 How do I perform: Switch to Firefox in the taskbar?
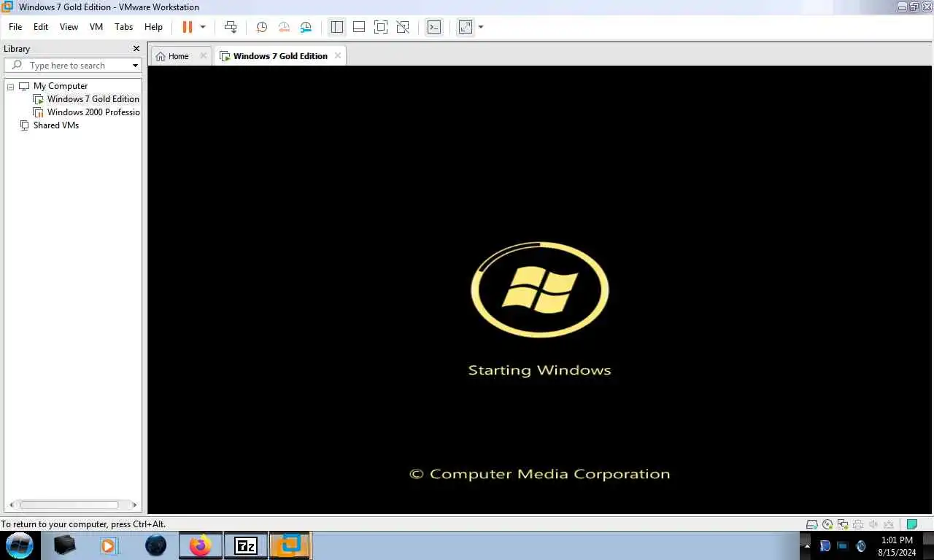click(200, 545)
